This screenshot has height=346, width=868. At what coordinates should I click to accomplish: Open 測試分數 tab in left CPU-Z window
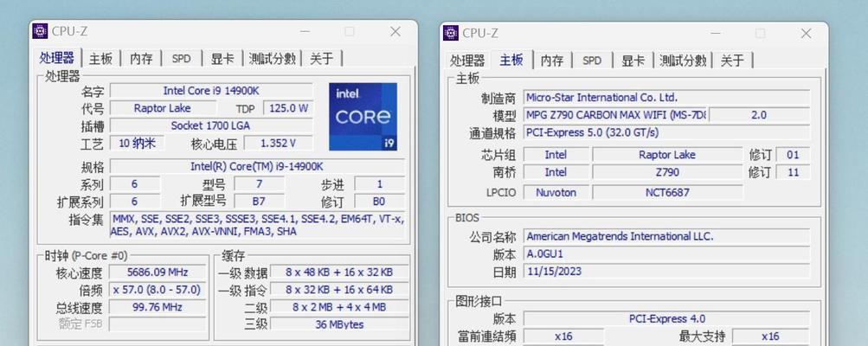tap(272, 59)
